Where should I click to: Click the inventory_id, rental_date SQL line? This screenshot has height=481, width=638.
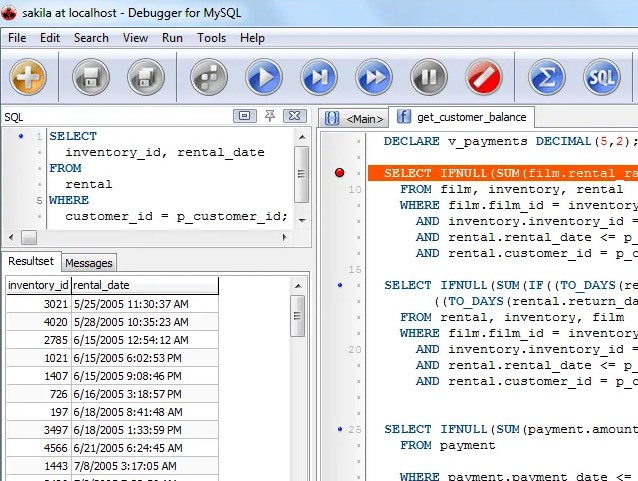coord(165,152)
